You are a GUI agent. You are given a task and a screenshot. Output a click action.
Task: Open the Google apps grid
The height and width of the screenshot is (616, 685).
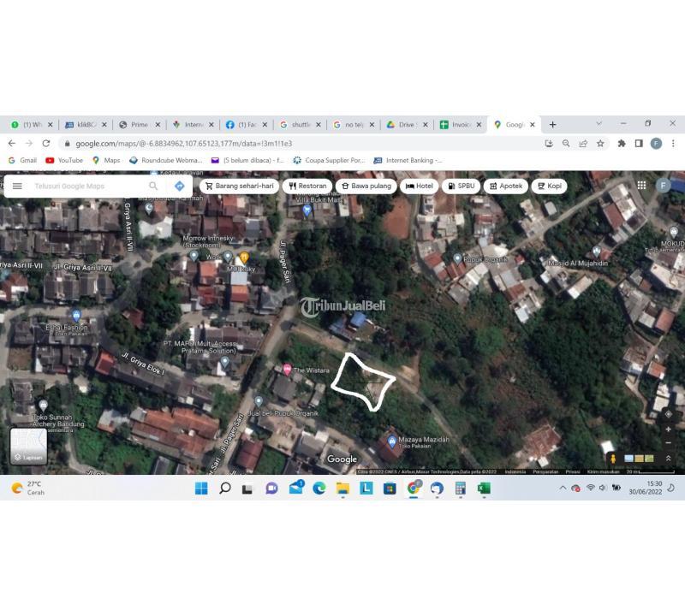tap(641, 185)
